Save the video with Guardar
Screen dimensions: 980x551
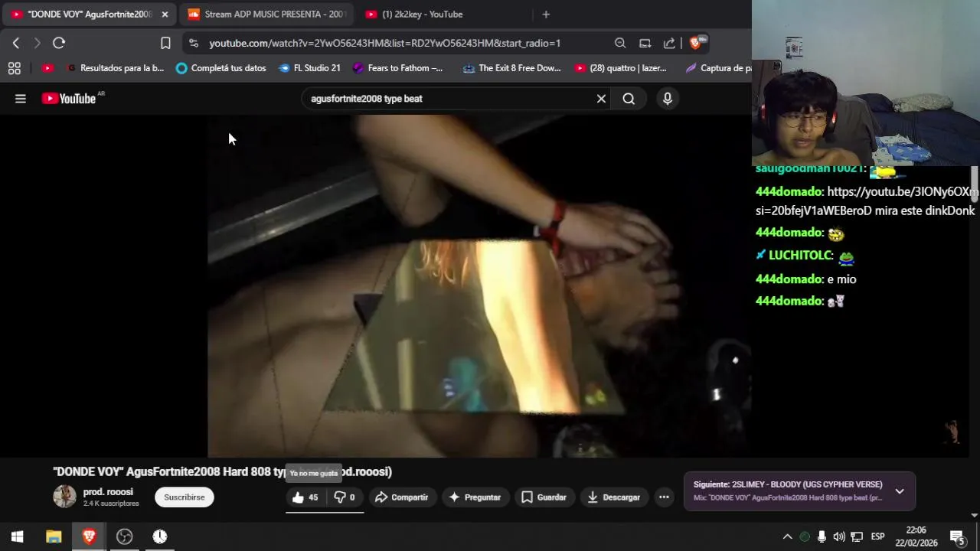pos(544,497)
